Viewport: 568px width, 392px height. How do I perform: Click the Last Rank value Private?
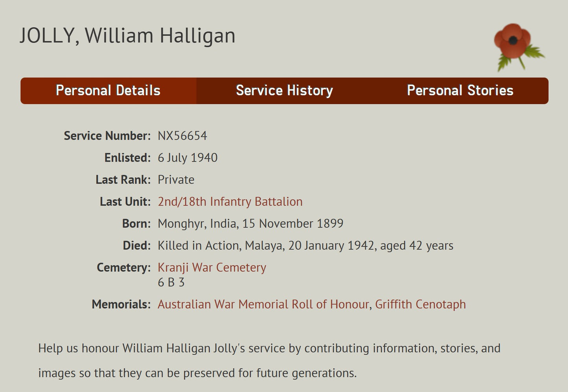[176, 180]
